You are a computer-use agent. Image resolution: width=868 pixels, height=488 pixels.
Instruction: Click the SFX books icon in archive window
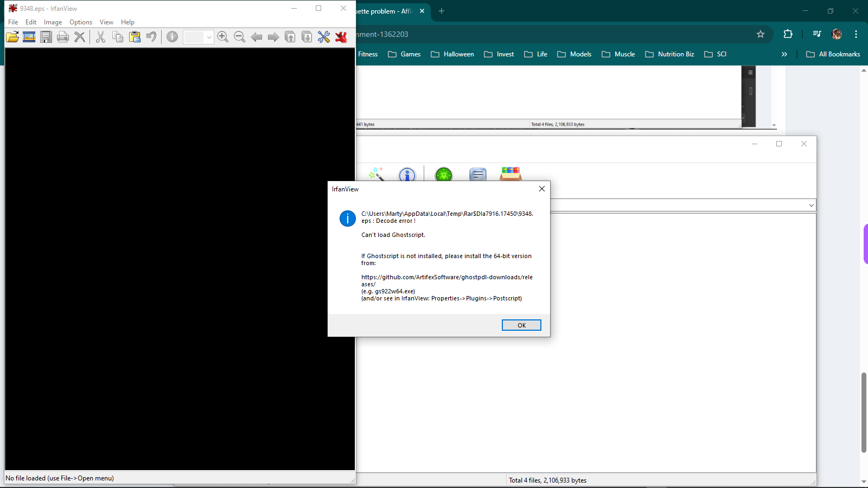(x=510, y=174)
